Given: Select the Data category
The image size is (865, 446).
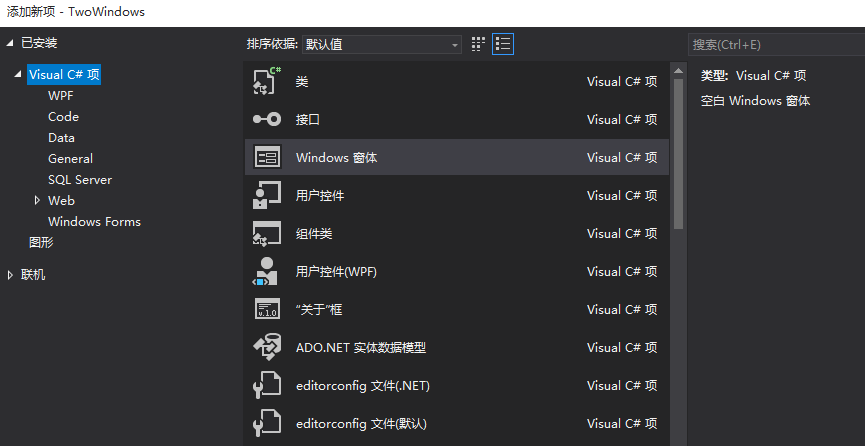Looking at the screenshot, I should [x=61, y=138].
